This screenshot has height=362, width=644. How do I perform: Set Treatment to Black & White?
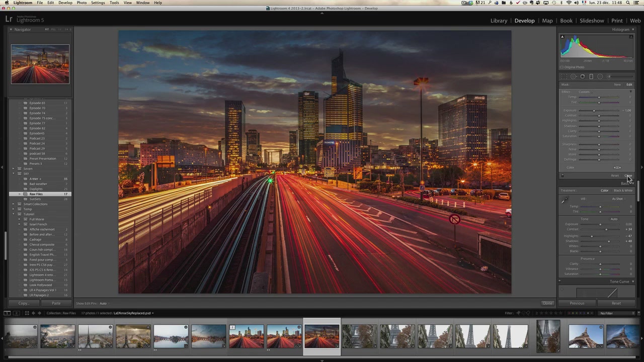pyautogui.click(x=623, y=191)
